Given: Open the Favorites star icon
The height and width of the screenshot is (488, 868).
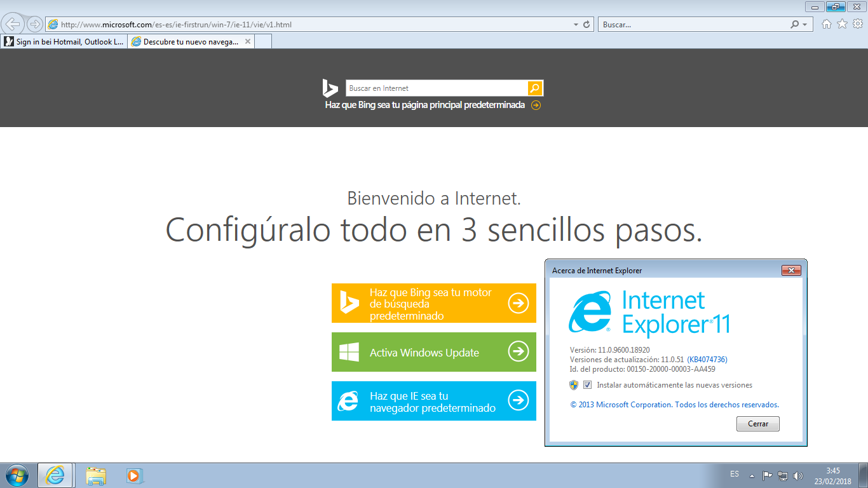Looking at the screenshot, I should [x=842, y=24].
